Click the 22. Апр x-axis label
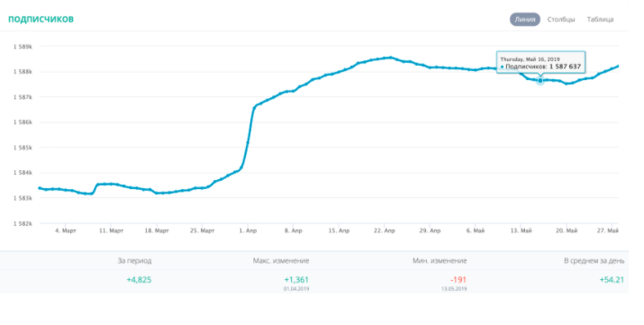 (x=385, y=230)
